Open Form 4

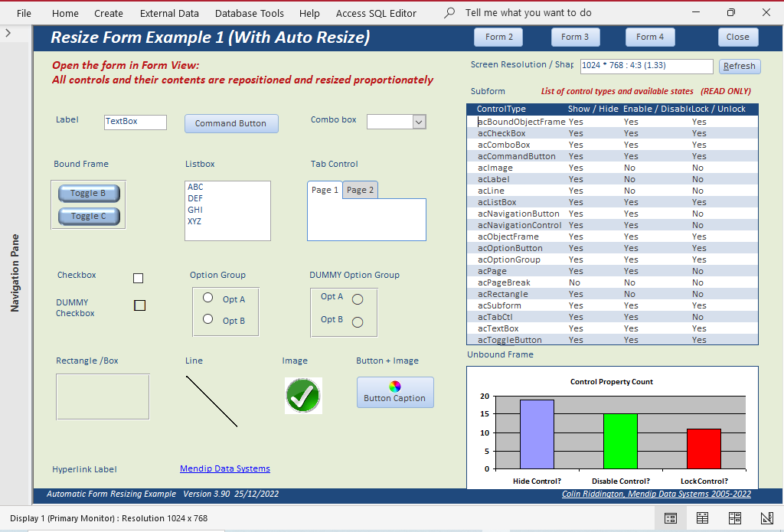[650, 37]
